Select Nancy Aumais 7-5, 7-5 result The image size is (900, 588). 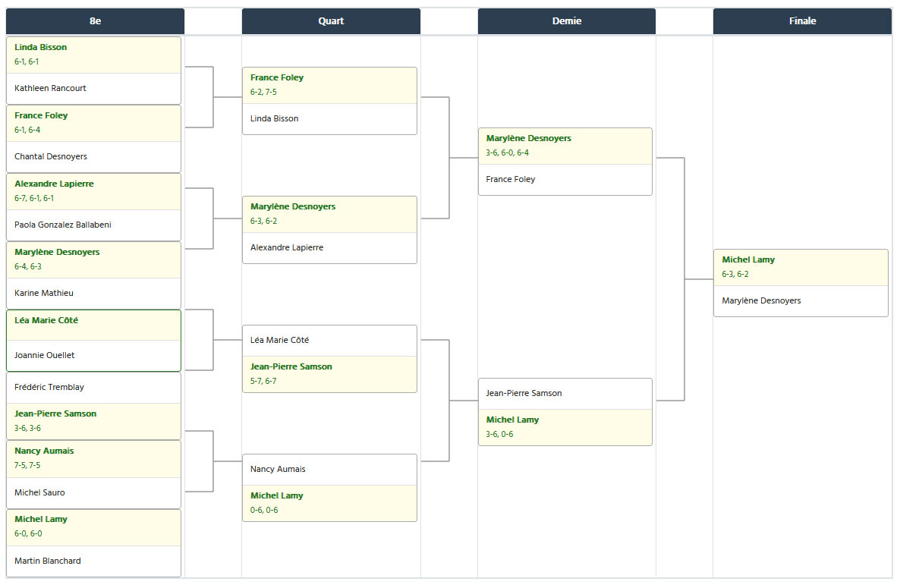[93, 458]
